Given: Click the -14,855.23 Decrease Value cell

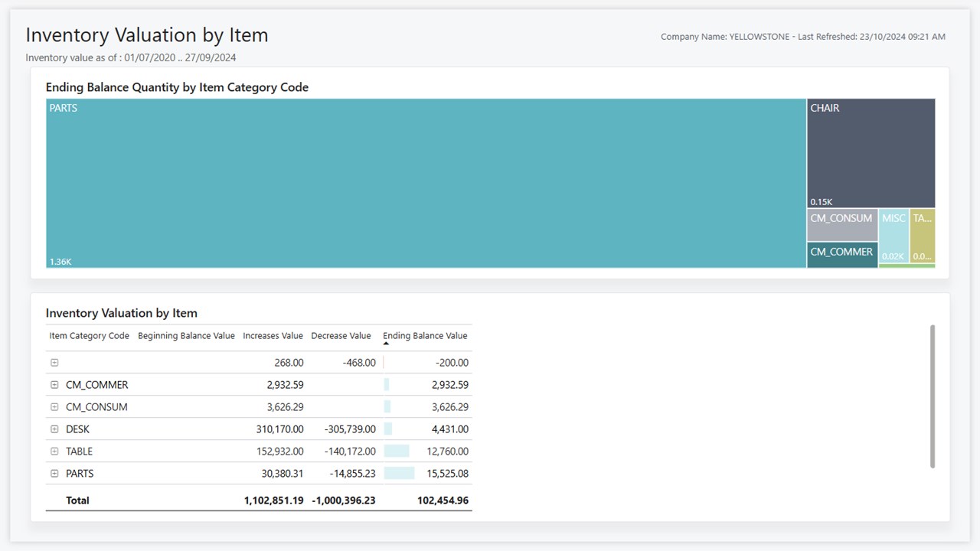Looking at the screenshot, I should click(352, 474).
